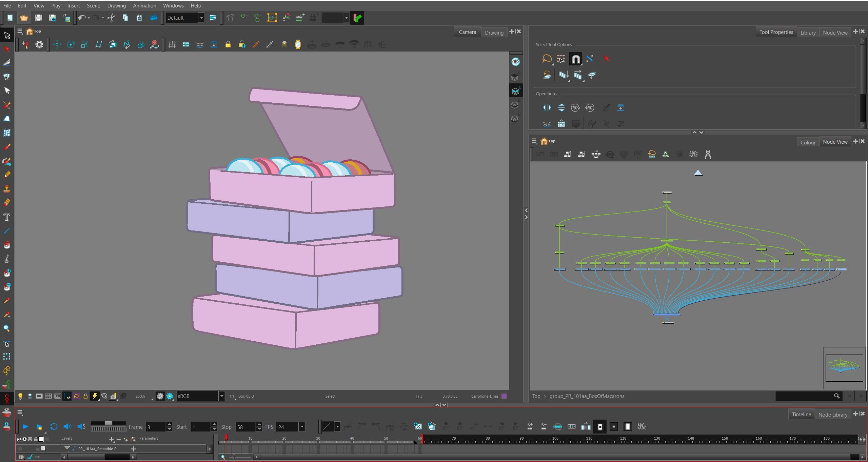The image size is (868, 462).
Task: Click the Save scene icon
Action: point(38,18)
